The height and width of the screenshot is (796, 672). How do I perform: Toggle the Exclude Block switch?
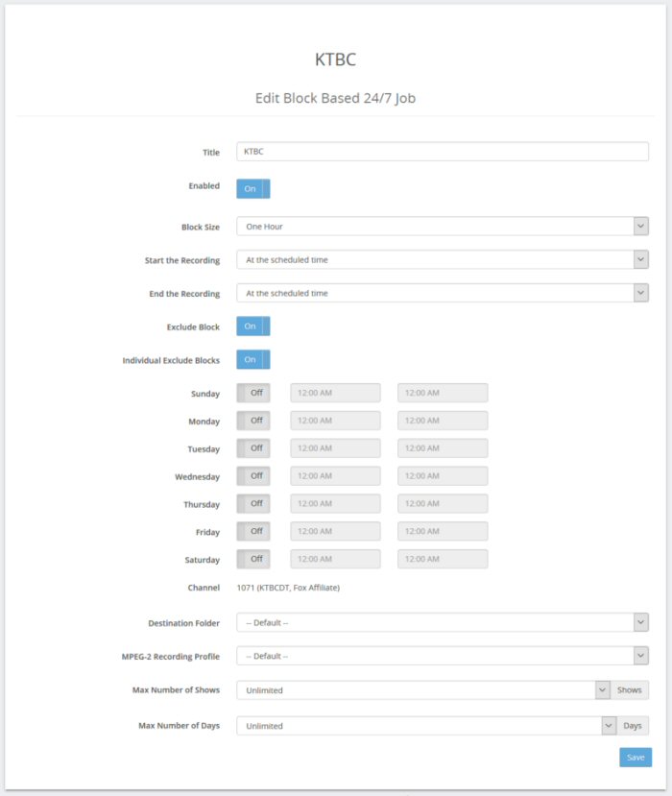(x=253, y=326)
